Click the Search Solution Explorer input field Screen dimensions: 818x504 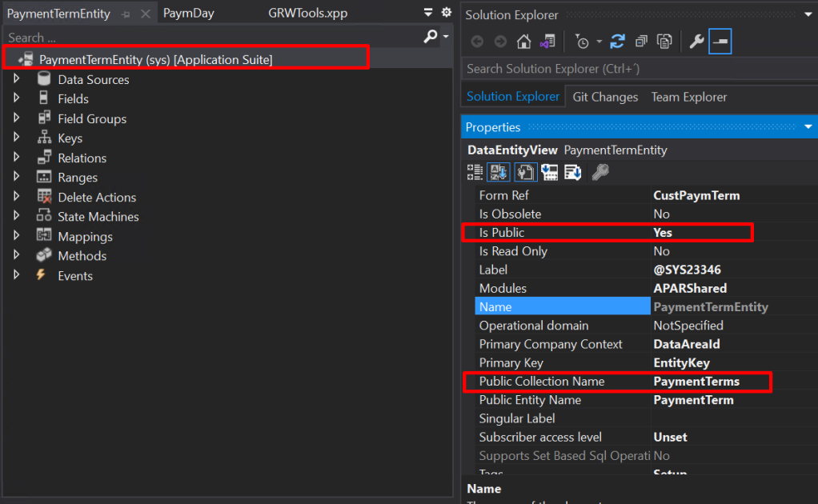(x=624, y=69)
